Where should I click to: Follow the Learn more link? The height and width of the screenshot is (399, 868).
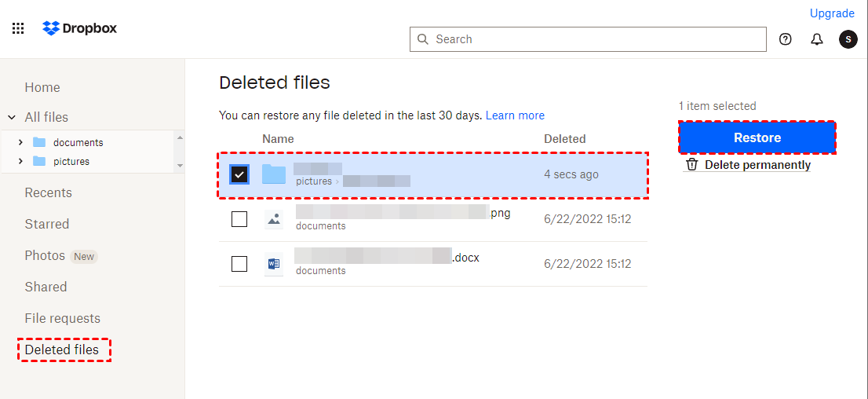point(515,115)
